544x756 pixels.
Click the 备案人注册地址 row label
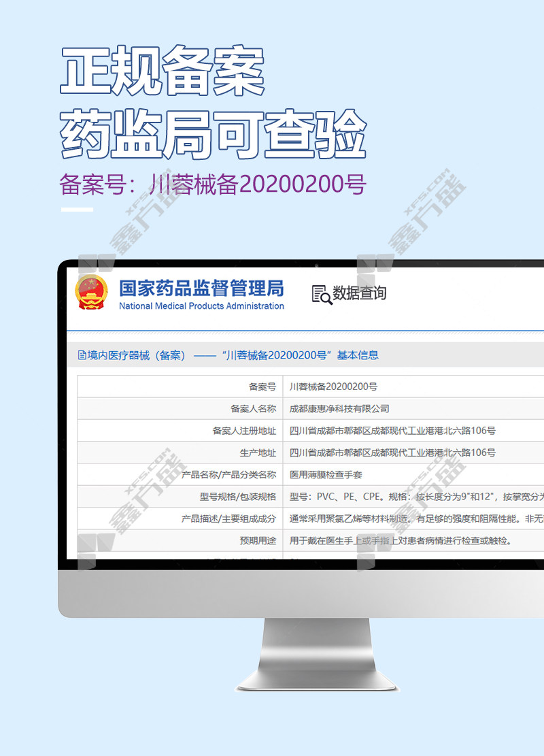tap(244, 431)
